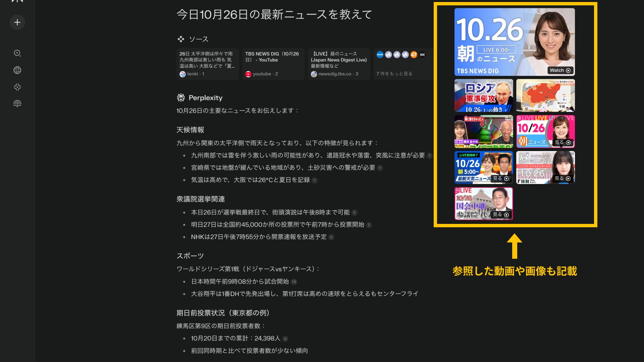The height and width of the screenshot is (362, 644).
Task: Open Discover via the magnifier sidebar icon
Action: pos(17,53)
